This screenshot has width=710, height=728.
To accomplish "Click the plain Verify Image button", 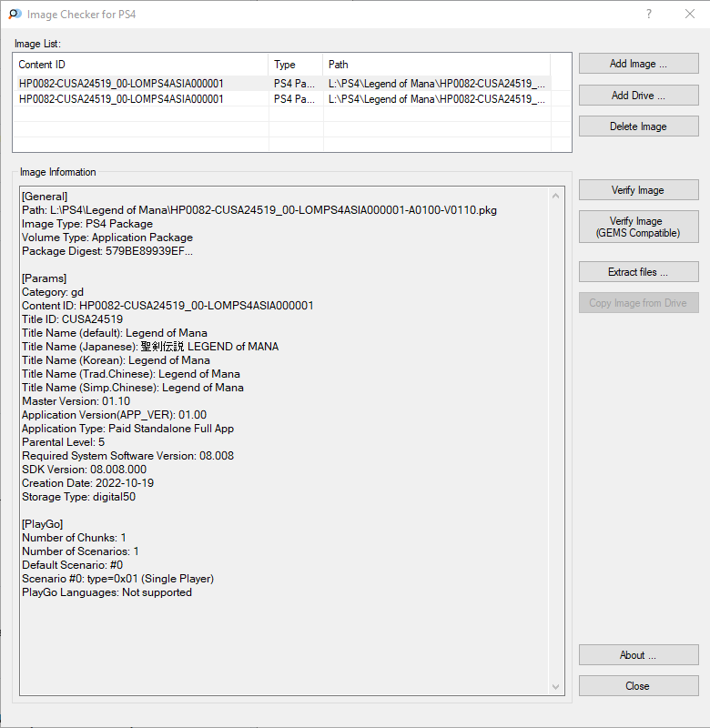I will click(x=638, y=190).
